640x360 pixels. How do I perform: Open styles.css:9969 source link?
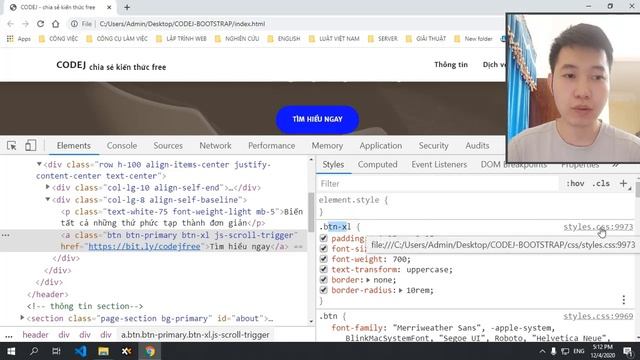[598, 316]
